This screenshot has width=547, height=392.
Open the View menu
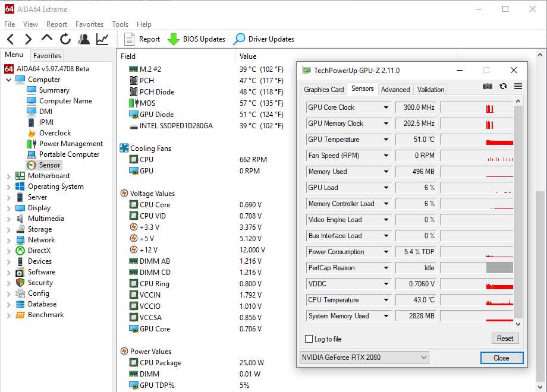click(x=30, y=24)
